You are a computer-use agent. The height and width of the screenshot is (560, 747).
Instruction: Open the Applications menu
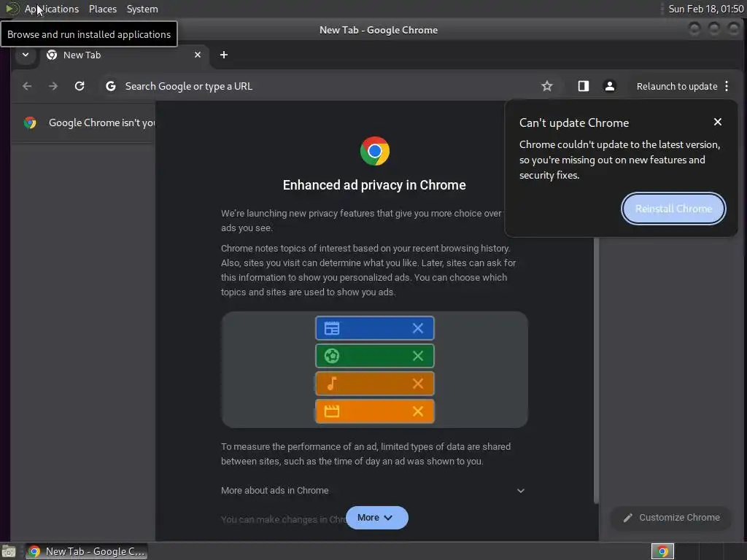click(52, 9)
